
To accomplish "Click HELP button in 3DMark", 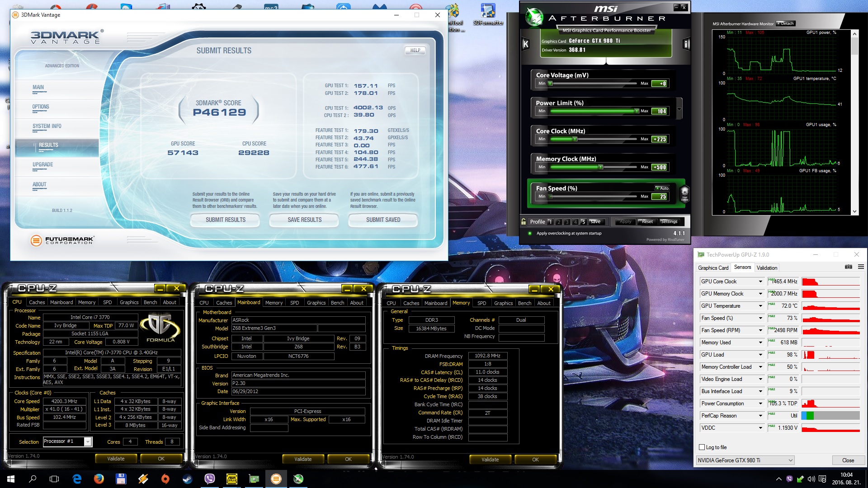I will click(x=415, y=50).
